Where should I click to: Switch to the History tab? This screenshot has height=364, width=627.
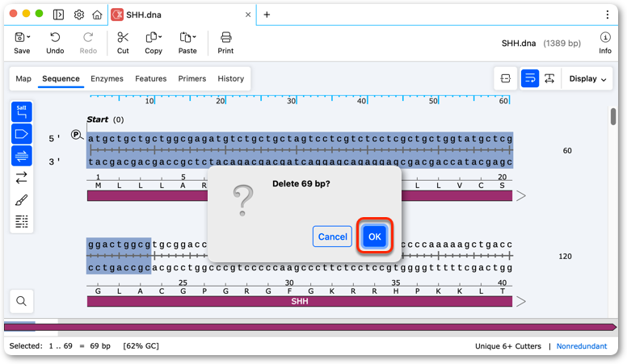click(231, 79)
